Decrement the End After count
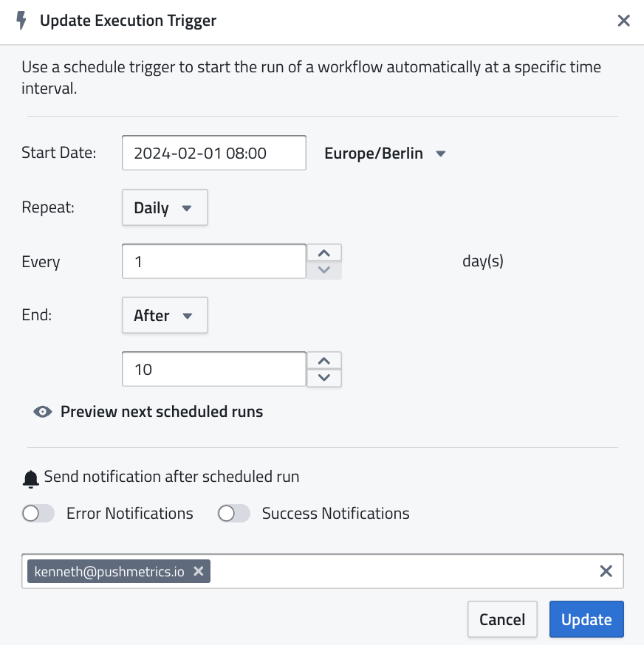 coord(323,378)
